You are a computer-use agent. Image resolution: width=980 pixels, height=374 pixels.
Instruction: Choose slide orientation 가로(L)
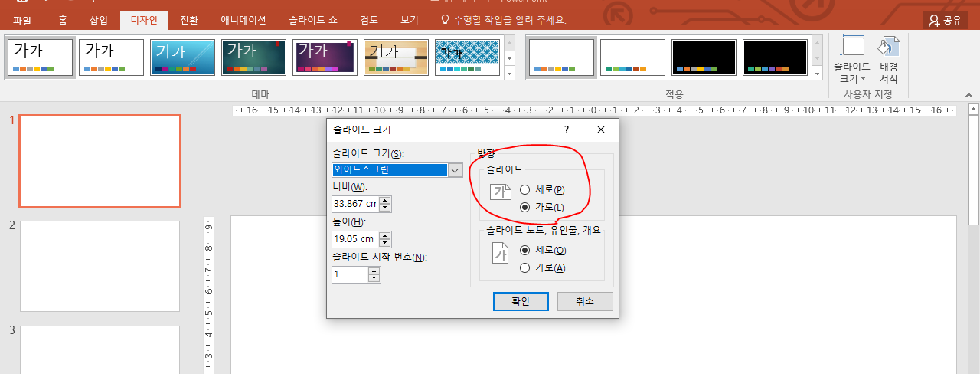541,207
